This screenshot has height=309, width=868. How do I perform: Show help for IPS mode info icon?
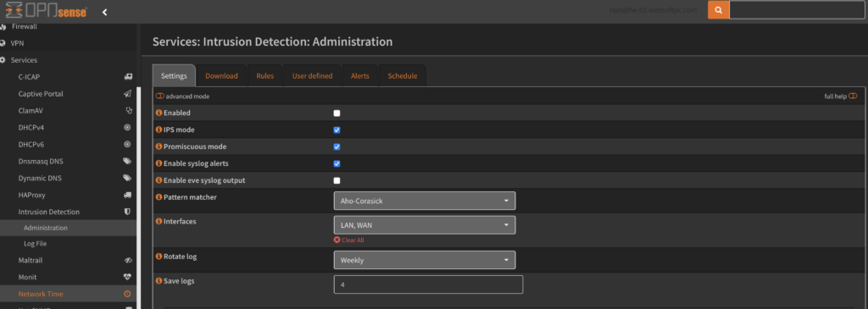(x=159, y=130)
